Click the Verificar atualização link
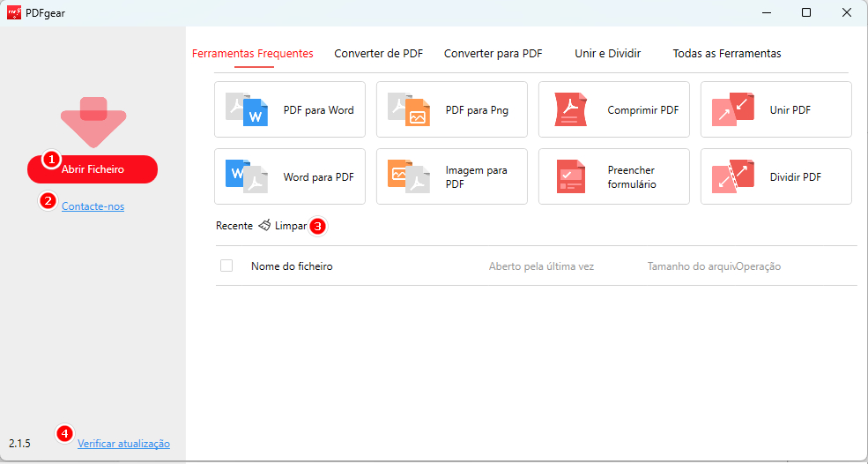Viewport: 868px width, 464px height. pyautogui.click(x=123, y=444)
